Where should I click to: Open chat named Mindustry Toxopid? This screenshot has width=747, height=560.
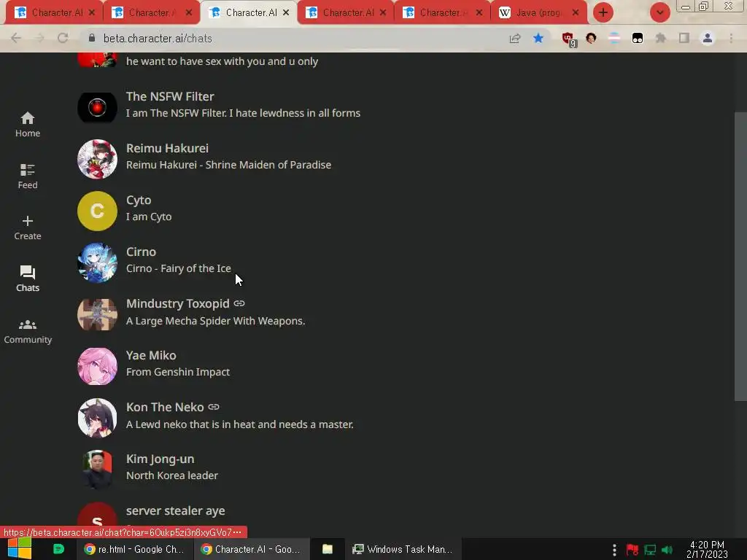pos(178,304)
